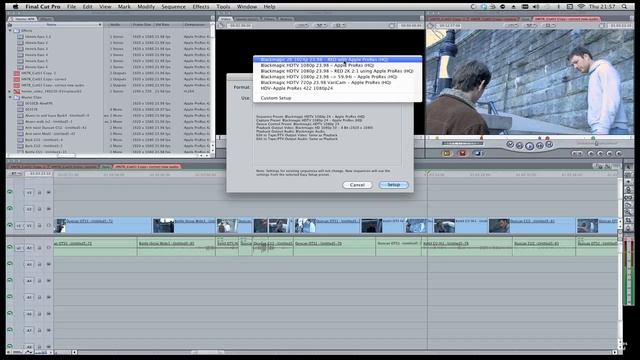Toggle visibility of video track V1
This screenshot has height=360, width=640.
point(10,225)
